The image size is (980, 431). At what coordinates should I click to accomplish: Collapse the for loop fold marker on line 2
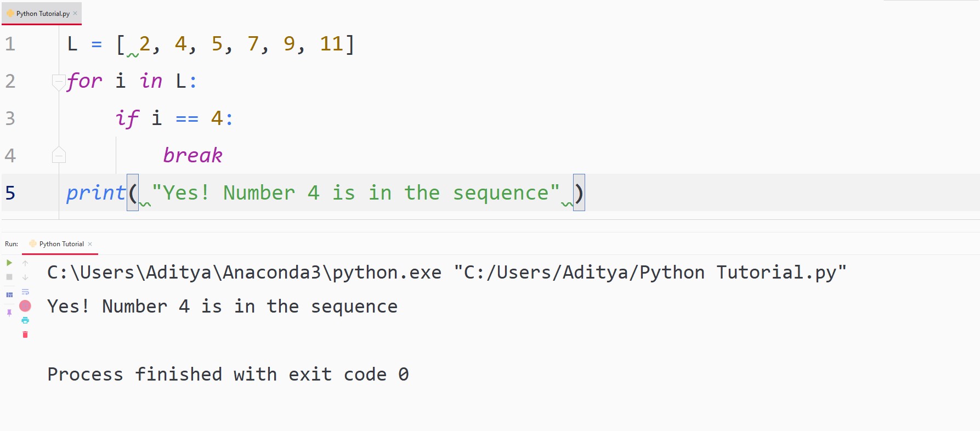(59, 81)
